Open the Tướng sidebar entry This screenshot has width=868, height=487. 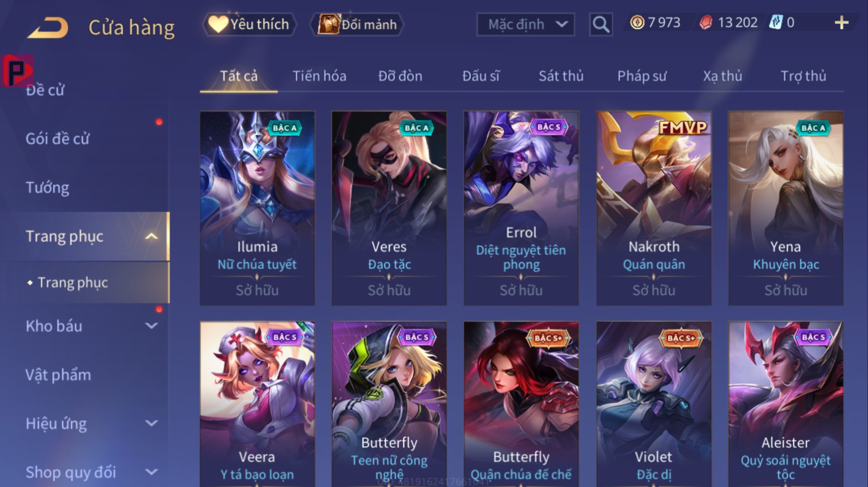point(47,187)
